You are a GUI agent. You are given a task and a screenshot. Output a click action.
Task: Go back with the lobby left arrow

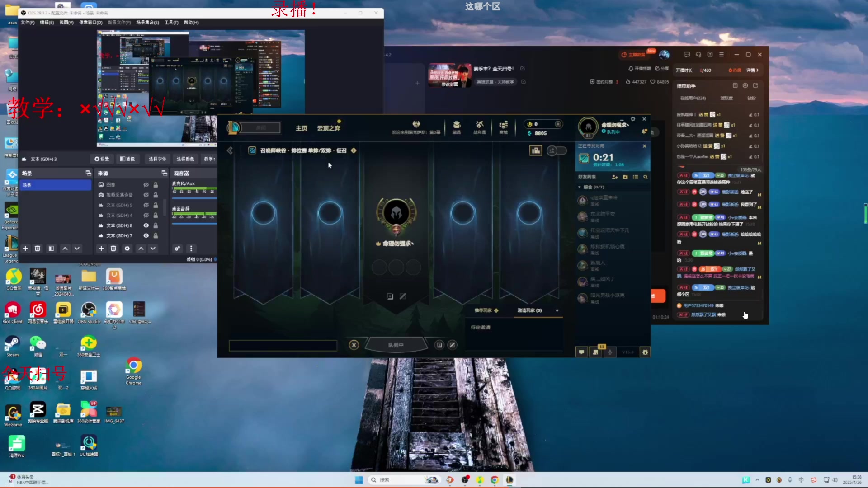(x=230, y=150)
